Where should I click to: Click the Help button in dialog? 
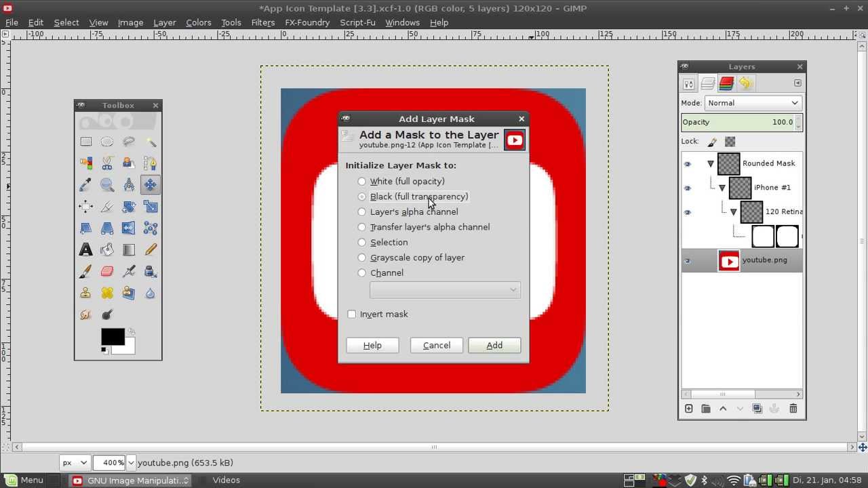(x=372, y=346)
